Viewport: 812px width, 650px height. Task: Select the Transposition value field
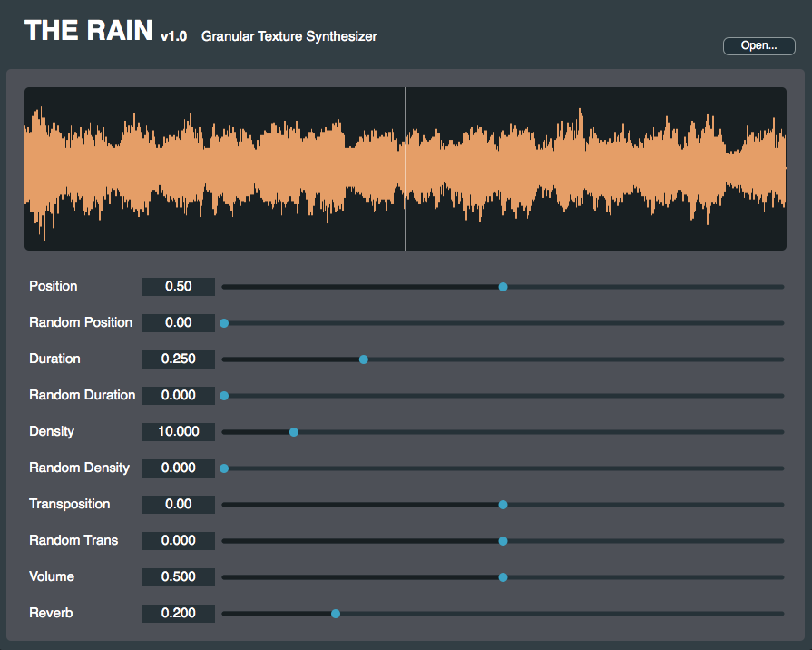point(179,505)
